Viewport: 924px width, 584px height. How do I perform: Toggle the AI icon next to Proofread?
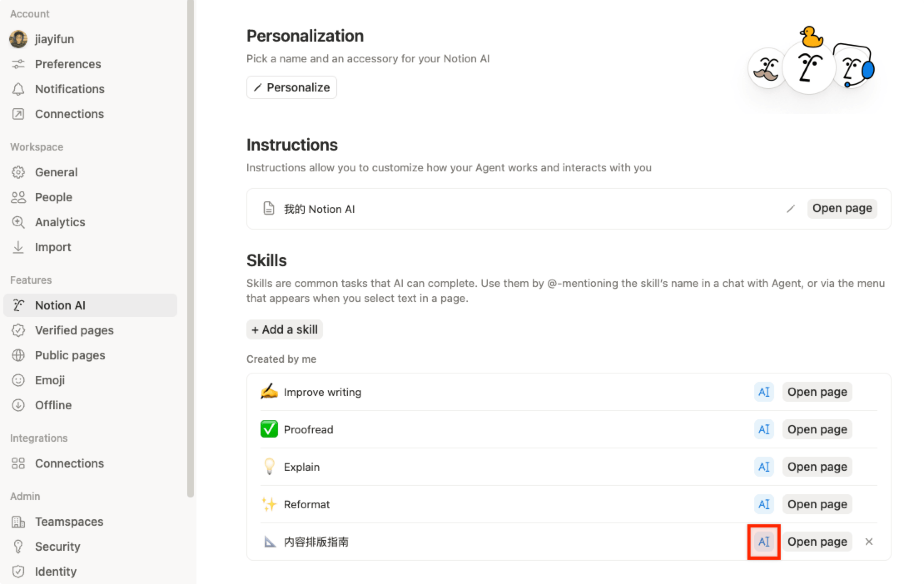coord(764,429)
